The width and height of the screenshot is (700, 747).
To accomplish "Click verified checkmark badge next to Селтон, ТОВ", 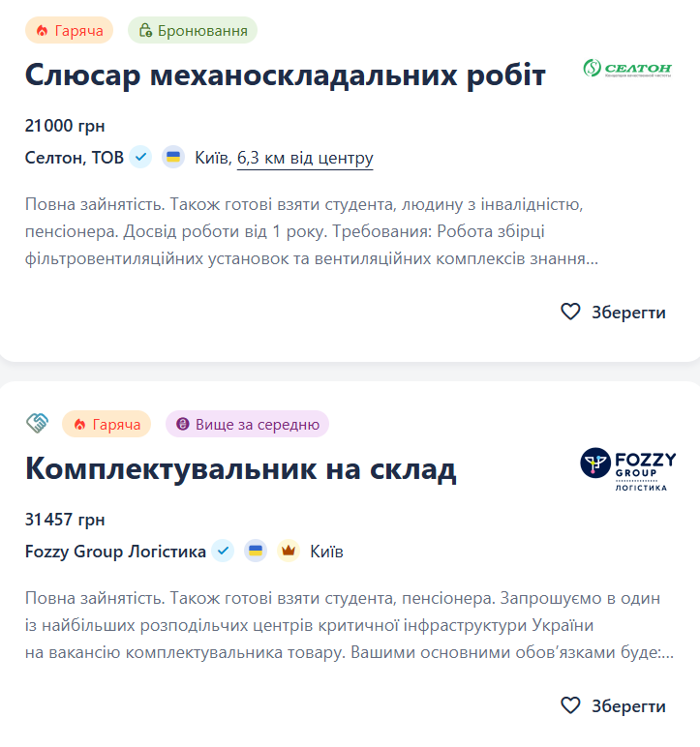I will click(141, 157).
